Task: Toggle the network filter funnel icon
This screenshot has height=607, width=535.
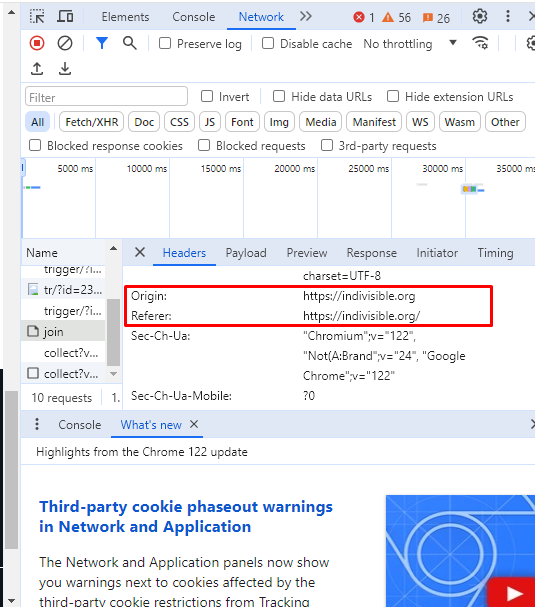Action: tap(101, 43)
